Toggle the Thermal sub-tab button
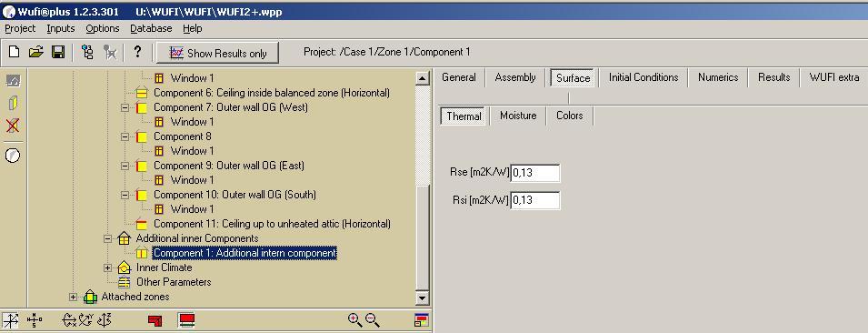The width and height of the screenshot is (868, 333). [x=464, y=116]
